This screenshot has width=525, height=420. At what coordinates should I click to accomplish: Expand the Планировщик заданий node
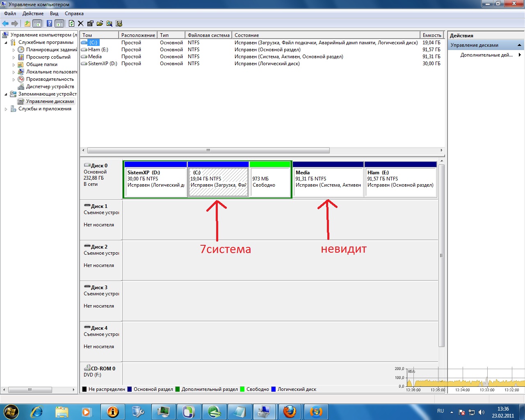14,50
